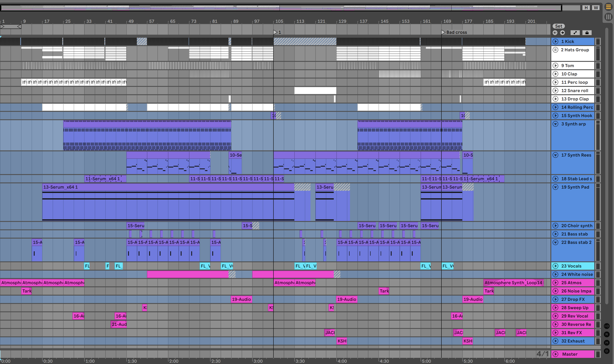Click the Lock Envelopes padlock icon
614x364 pixels.
[587, 33]
